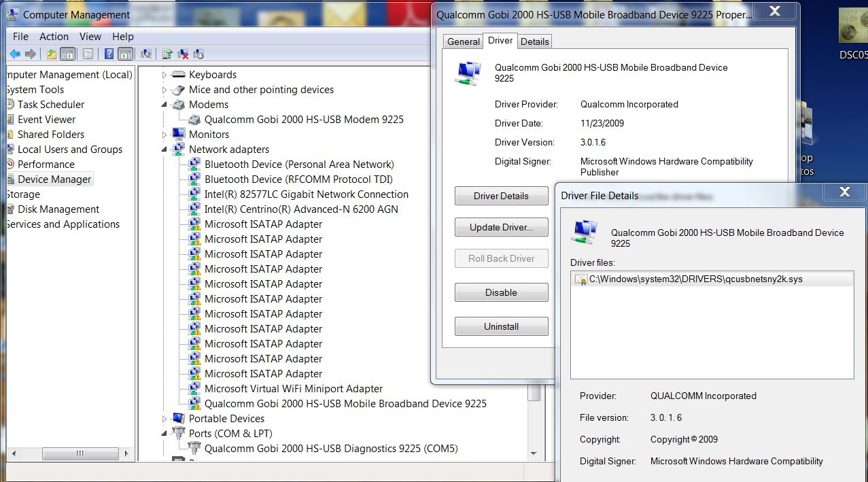Click the Intel 82577LC Gigabit adapter icon
The image size is (868, 482).
point(194,194)
